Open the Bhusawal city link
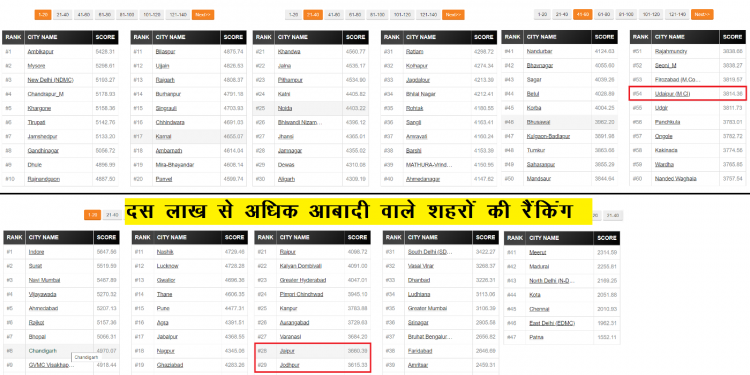The height and width of the screenshot is (375, 750). click(x=538, y=121)
